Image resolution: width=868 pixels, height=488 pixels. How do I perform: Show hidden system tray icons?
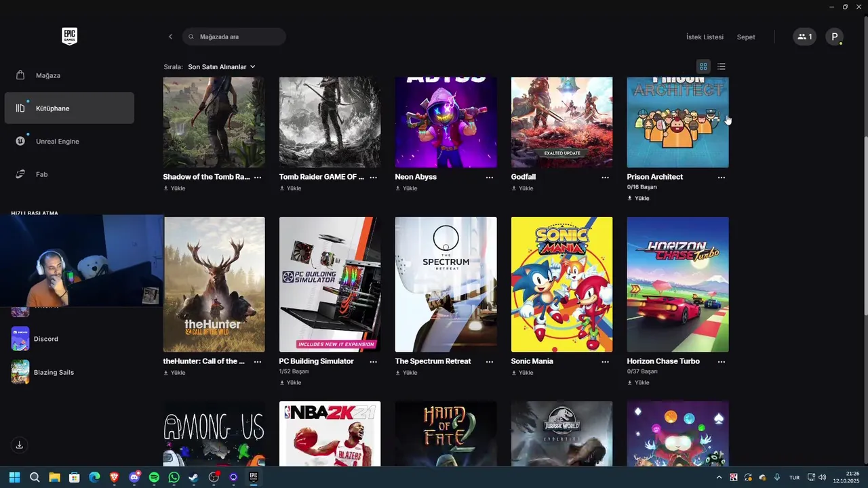click(x=719, y=477)
